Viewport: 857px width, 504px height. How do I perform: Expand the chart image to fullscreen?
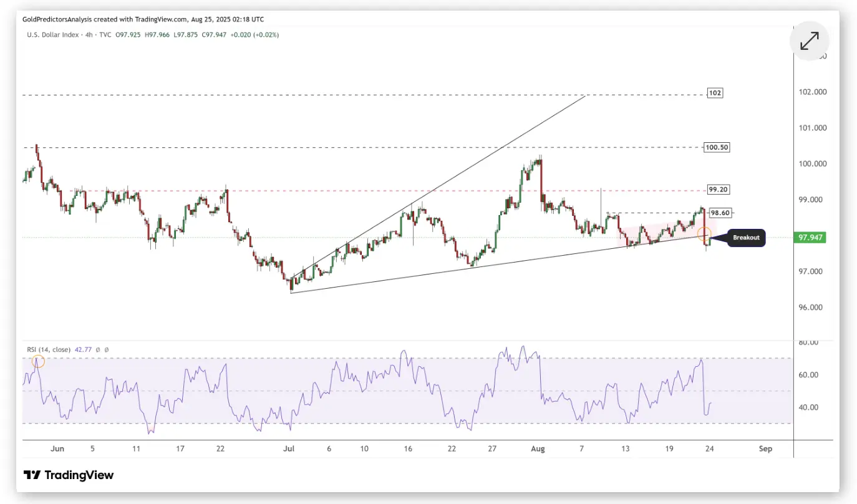point(810,41)
